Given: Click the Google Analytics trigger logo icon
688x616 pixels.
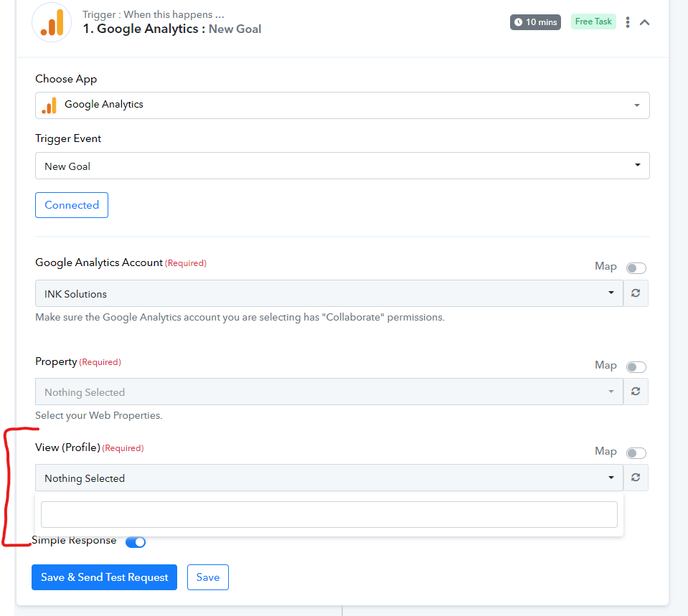Looking at the screenshot, I should click(52, 22).
